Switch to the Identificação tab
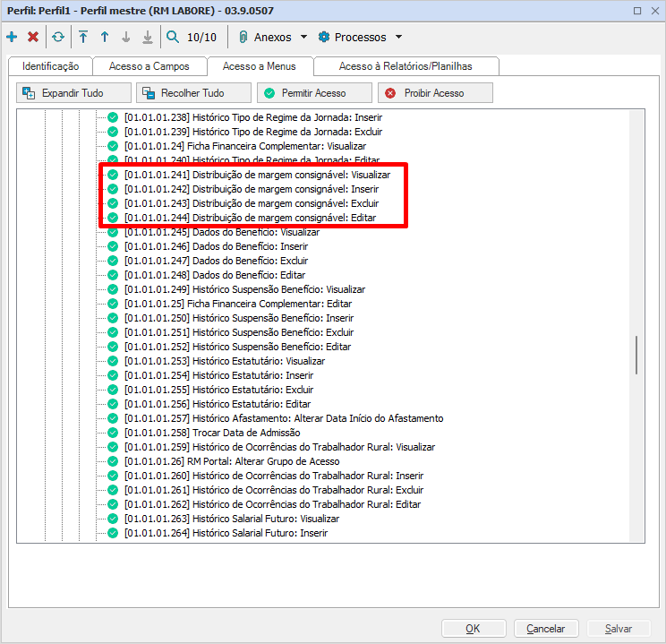The width and height of the screenshot is (666, 644). (x=50, y=66)
